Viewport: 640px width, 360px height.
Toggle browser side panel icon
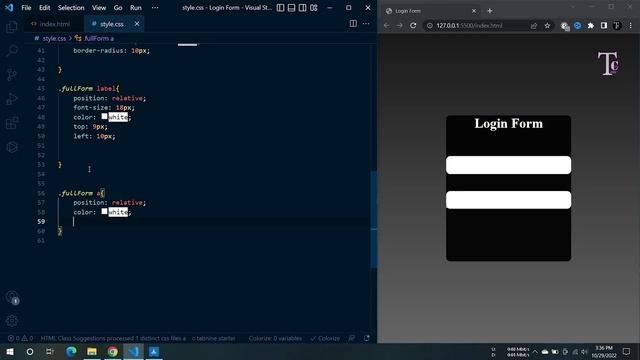pos(604,26)
